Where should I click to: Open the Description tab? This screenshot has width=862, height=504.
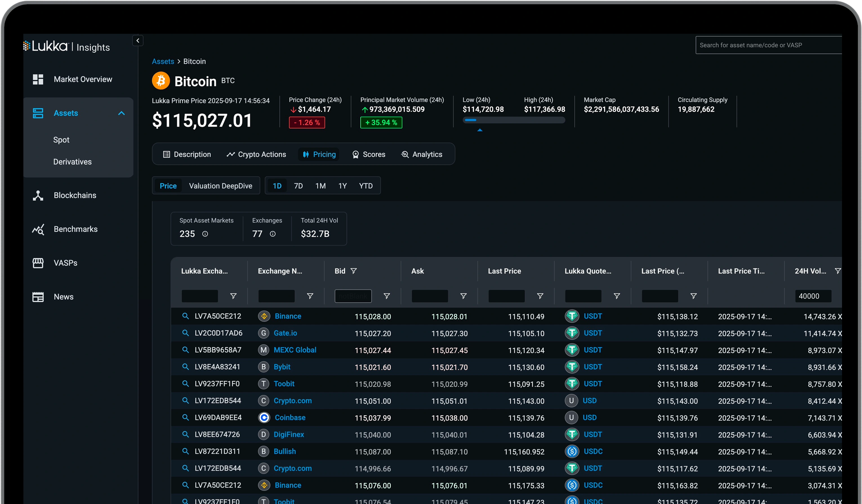pyautogui.click(x=187, y=154)
